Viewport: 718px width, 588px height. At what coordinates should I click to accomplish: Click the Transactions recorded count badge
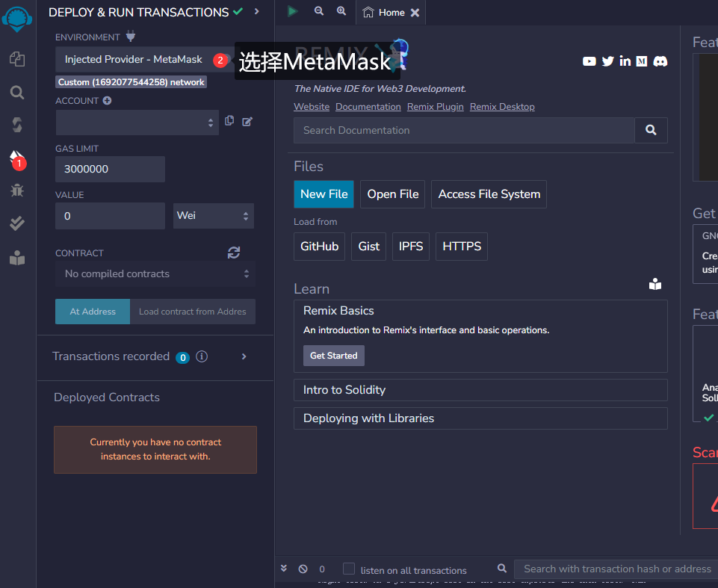pyautogui.click(x=183, y=358)
